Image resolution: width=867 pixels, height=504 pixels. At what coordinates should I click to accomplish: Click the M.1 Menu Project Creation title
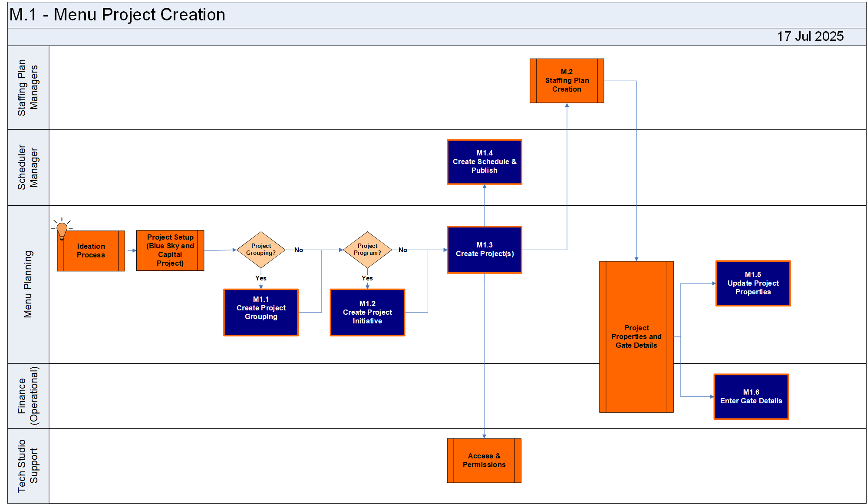(x=117, y=15)
